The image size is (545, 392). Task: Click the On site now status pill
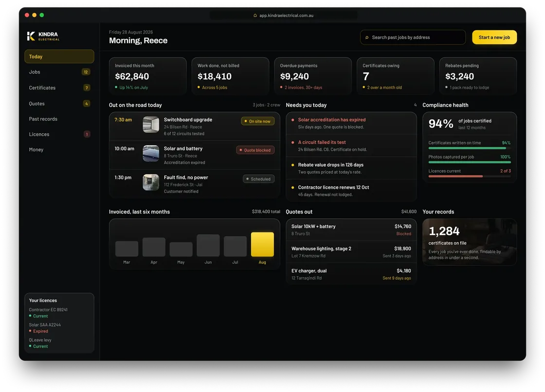tap(257, 121)
